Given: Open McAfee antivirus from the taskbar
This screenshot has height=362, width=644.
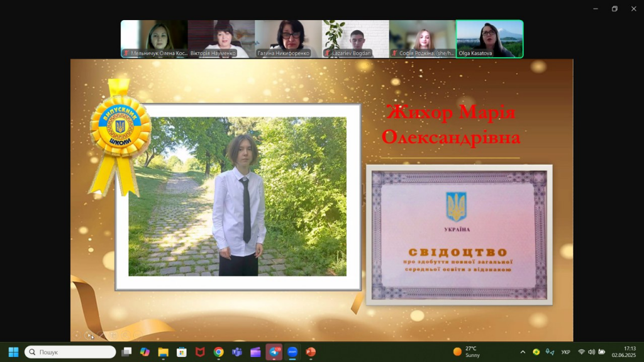Looking at the screenshot, I should pyautogui.click(x=200, y=352).
